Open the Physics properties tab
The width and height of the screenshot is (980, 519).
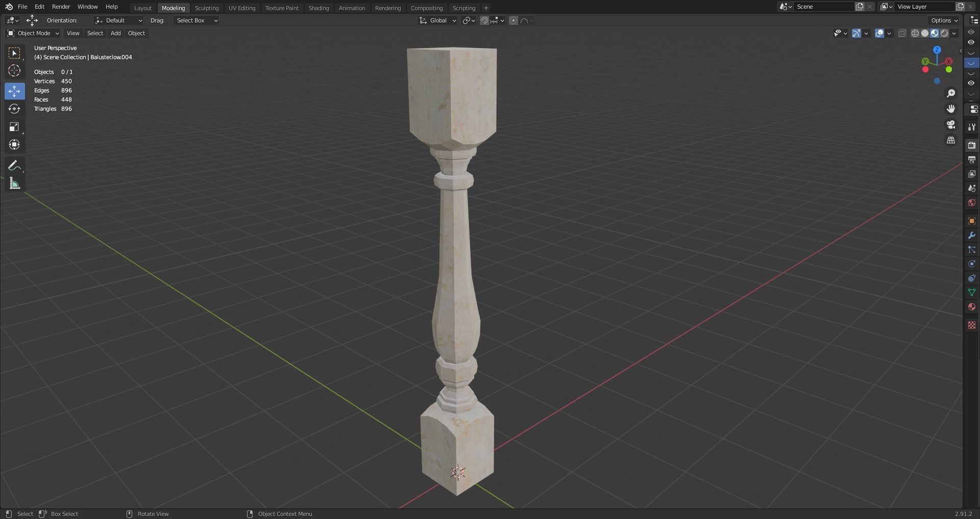(972, 264)
